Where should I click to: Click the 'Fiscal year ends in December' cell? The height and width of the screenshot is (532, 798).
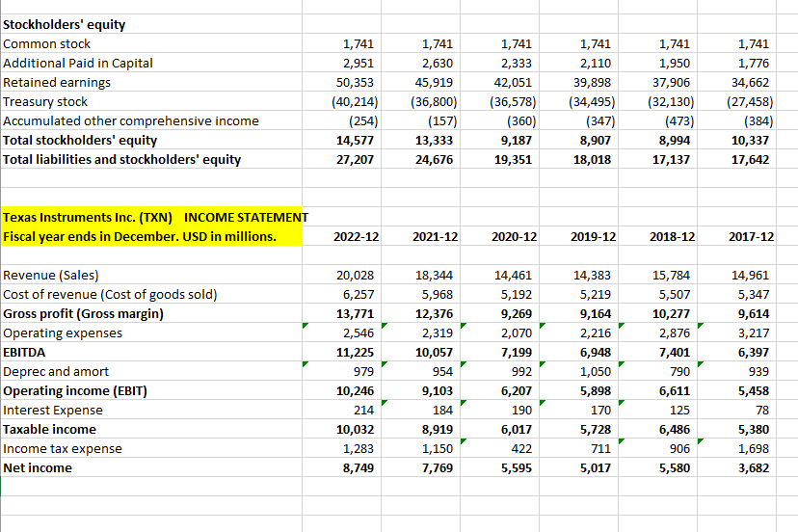point(151,237)
